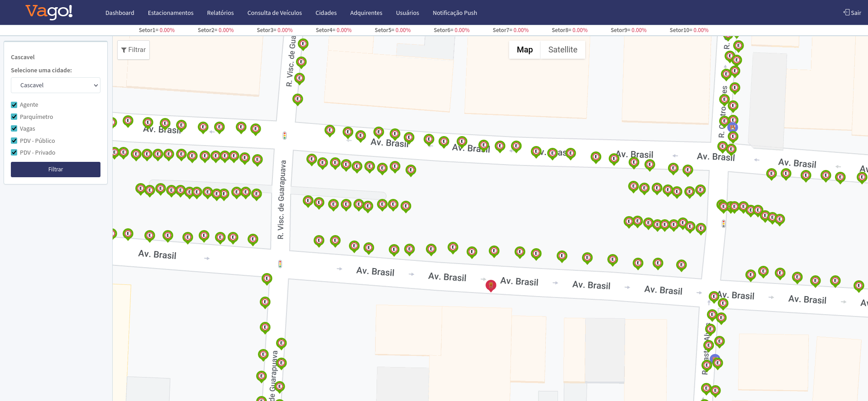Click blue marker on R. Castro Alves south of Av. Brasil
The height and width of the screenshot is (401, 868).
click(x=715, y=359)
